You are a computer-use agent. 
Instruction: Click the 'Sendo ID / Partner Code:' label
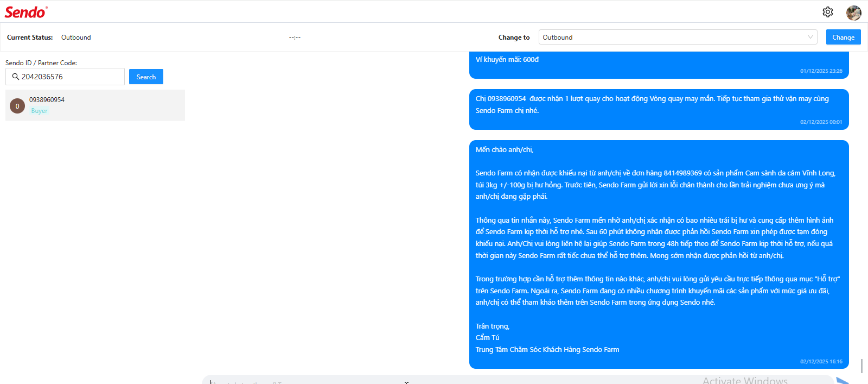(x=41, y=63)
